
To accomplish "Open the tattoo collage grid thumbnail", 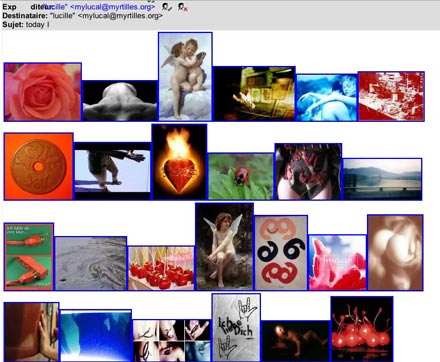I will click(172, 341).
